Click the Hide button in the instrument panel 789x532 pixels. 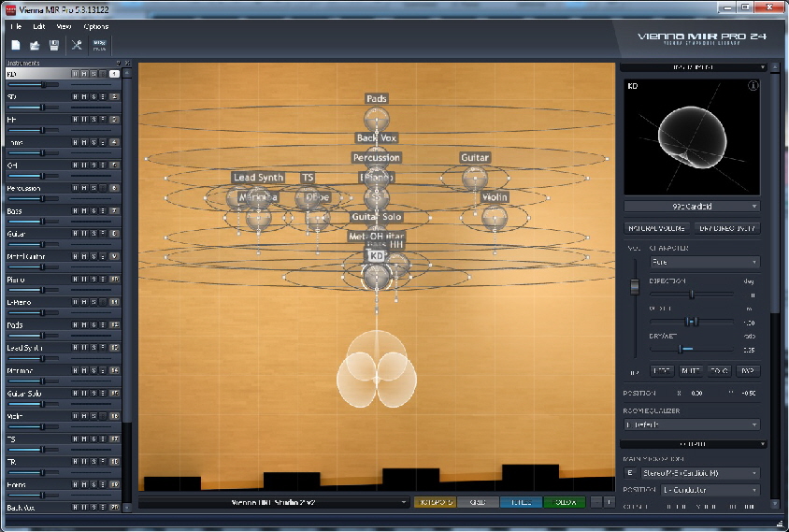click(x=661, y=371)
